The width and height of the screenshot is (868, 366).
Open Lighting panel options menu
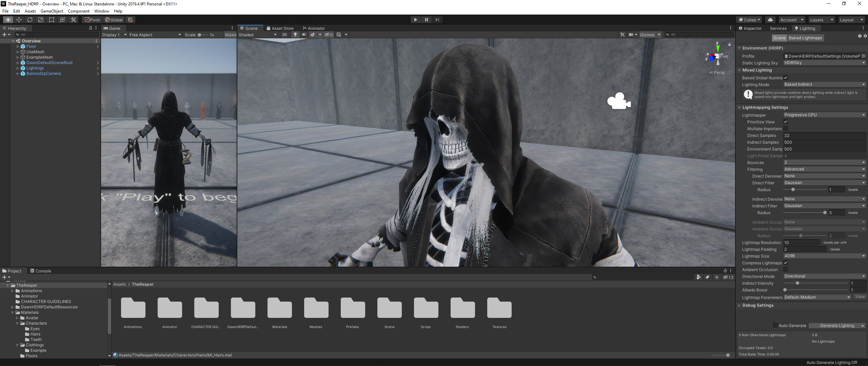863,28
